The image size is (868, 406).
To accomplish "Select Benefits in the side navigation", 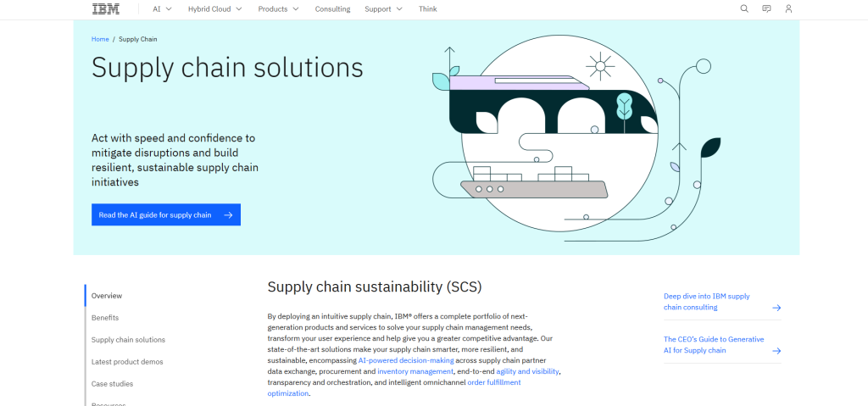I will (105, 318).
